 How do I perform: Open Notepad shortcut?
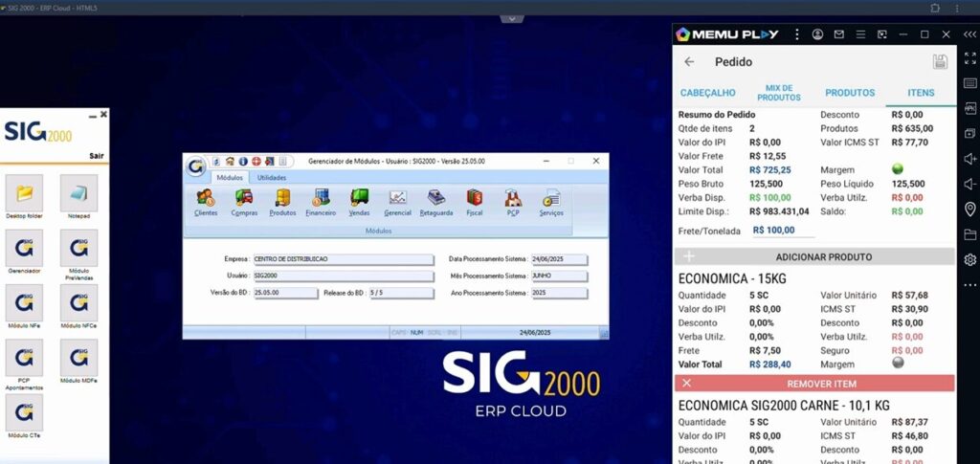[78, 197]
